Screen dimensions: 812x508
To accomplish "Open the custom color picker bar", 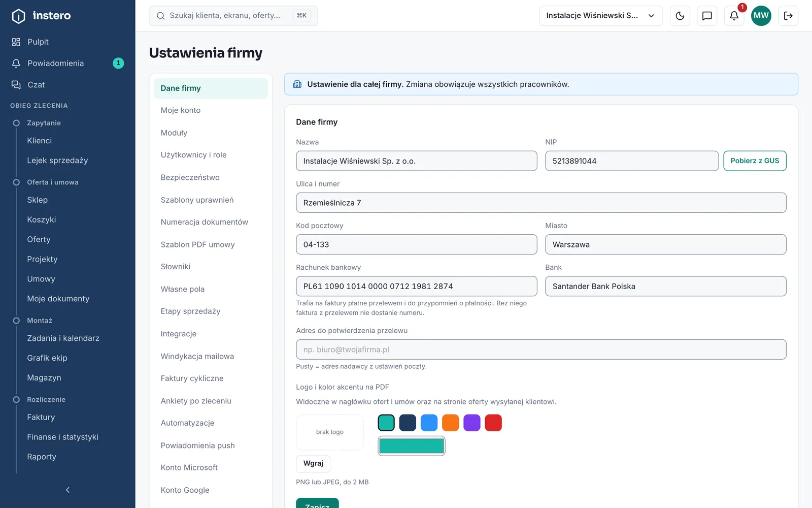I will click(x=412, y=446).
